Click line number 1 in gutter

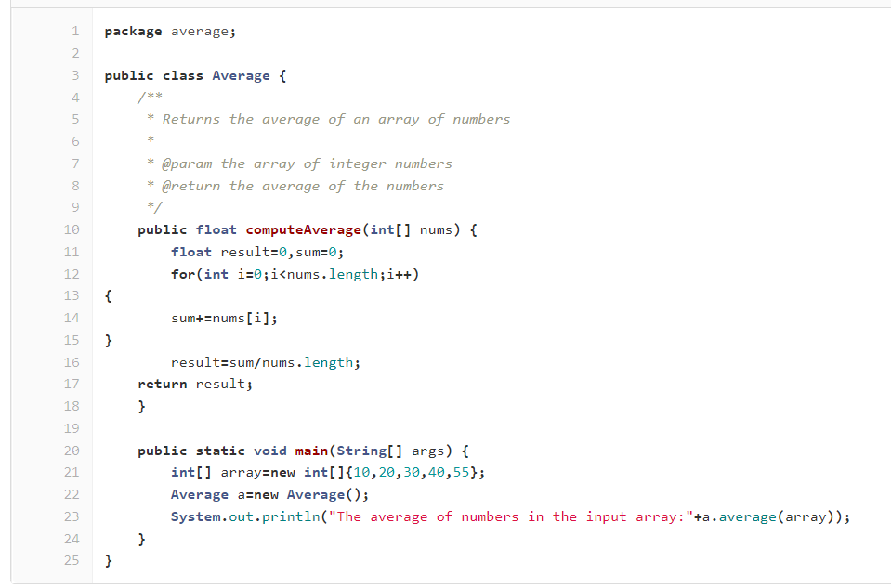pos(75,32)
